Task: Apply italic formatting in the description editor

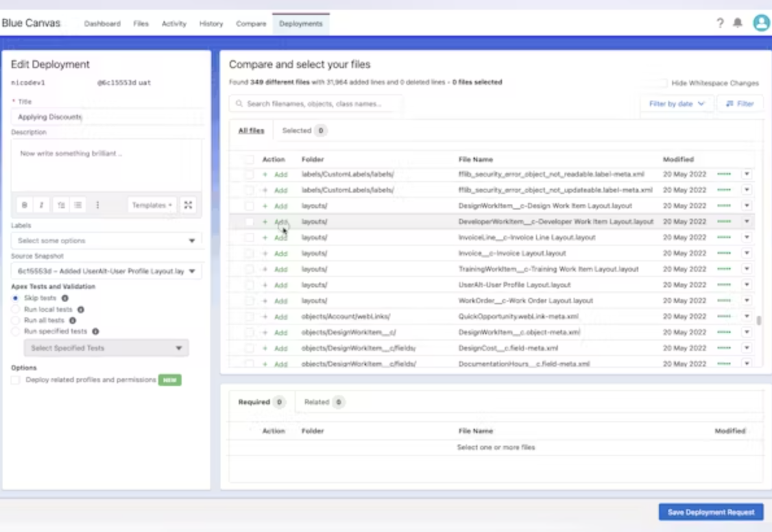Action: tap(41, 204)
